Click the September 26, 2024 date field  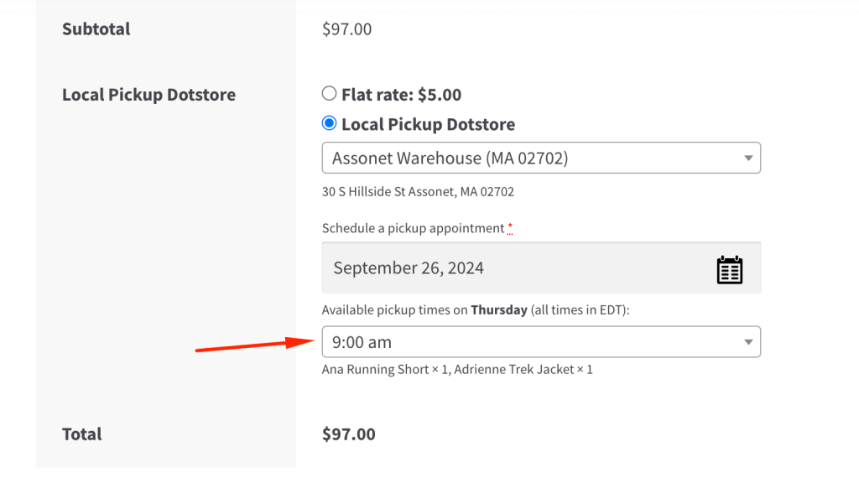tap(541, 268)
